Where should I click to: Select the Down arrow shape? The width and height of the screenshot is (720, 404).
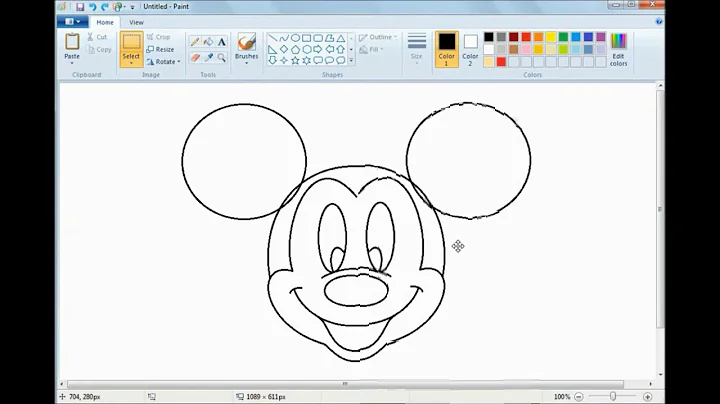(273, 60)
